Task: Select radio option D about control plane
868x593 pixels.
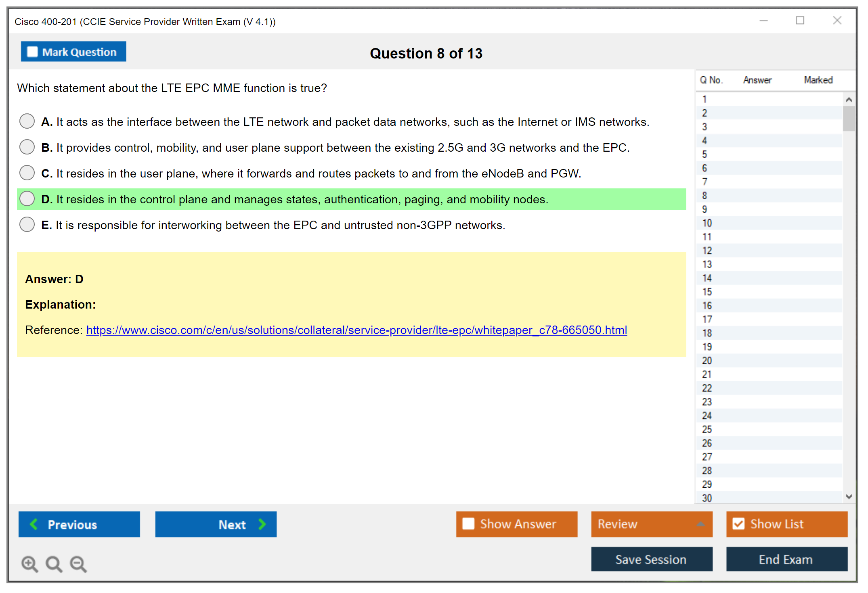Action: point(27,198)
